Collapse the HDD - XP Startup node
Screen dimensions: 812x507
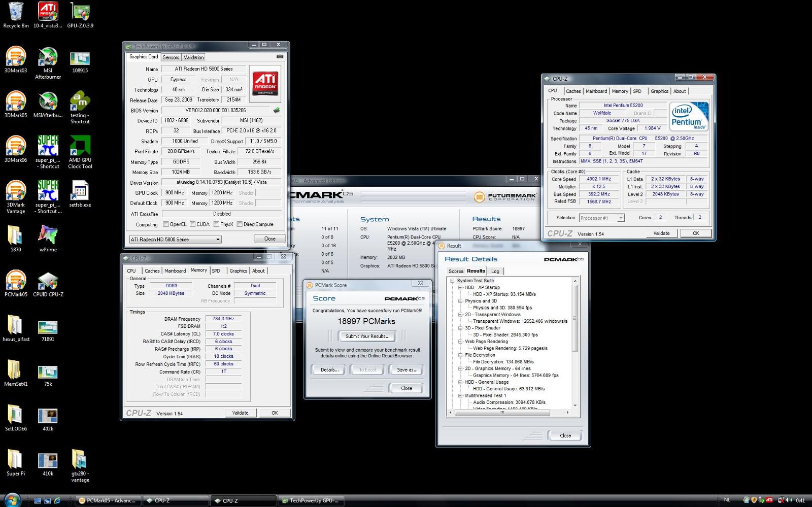460,287
